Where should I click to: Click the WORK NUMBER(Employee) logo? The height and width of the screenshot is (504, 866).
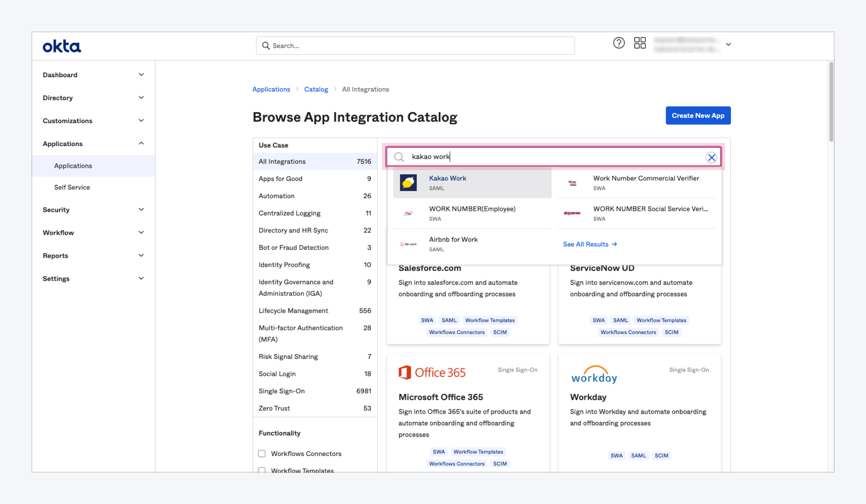408,213
